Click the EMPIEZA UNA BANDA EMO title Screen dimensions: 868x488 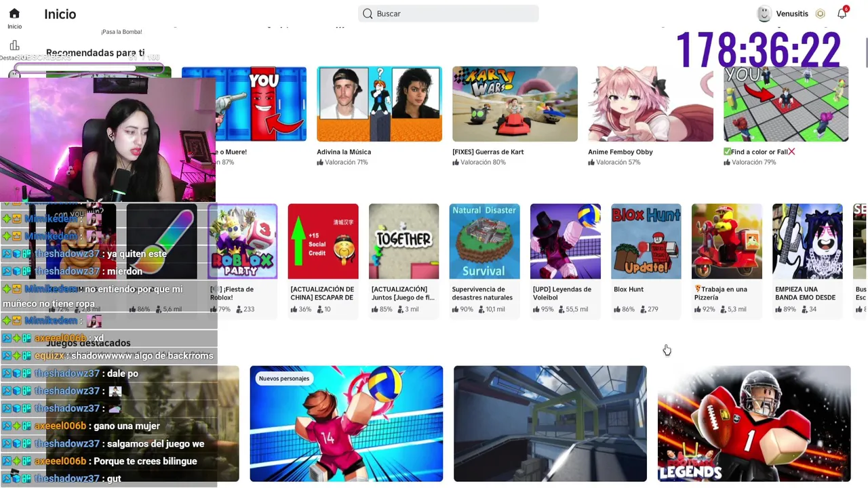(x=806, y=293)
